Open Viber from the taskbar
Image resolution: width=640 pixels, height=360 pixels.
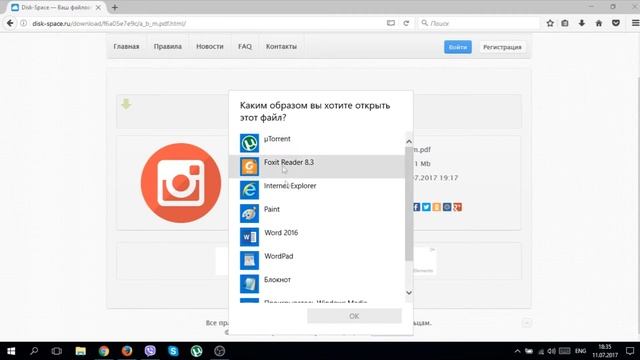click(150, 351)
